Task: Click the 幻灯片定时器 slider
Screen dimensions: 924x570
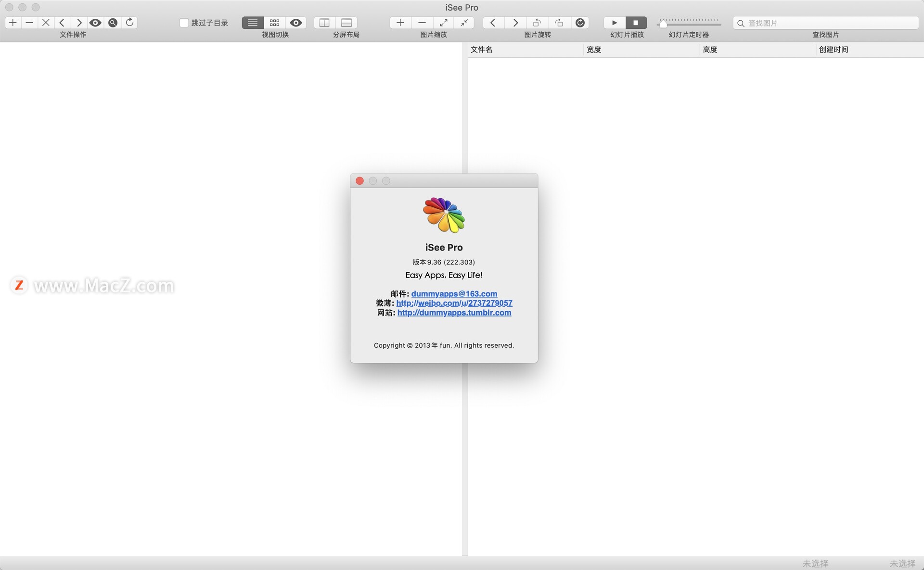Action: point(689,23)
